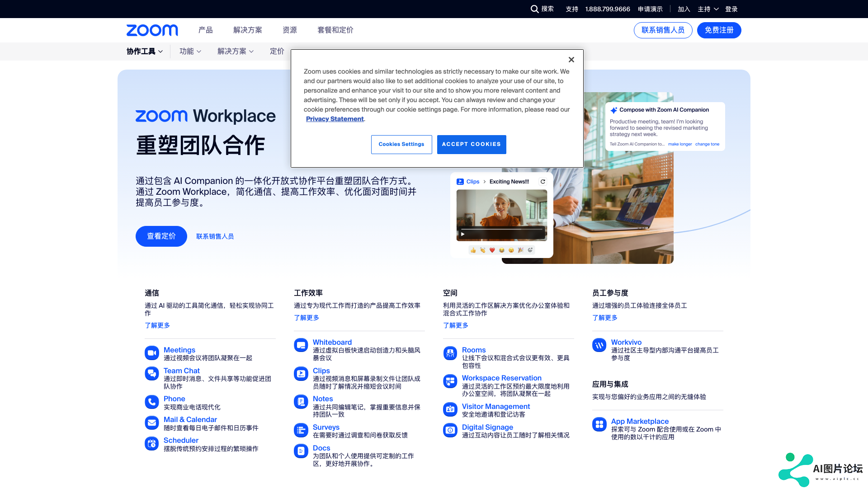
Task: Click the Surveys icon
Action: coord(301,430)
